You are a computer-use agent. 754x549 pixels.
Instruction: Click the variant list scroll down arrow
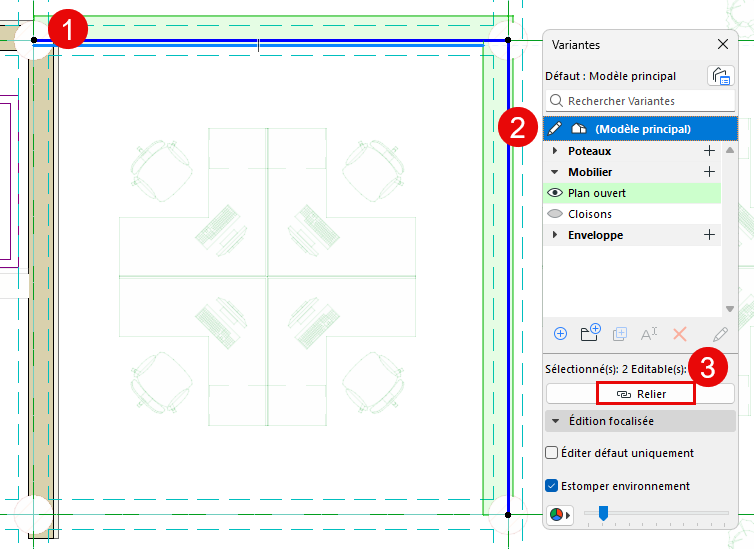[729, 309]
